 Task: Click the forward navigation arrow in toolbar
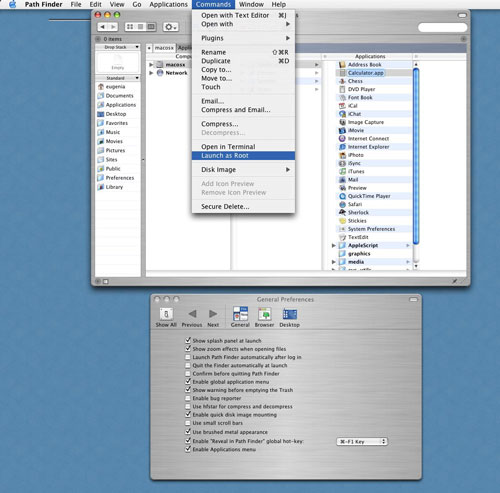coord(113,27)
